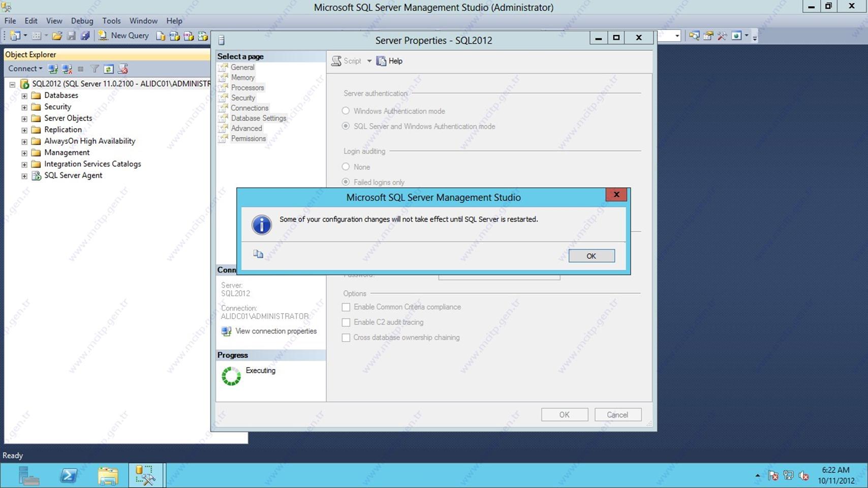Click the Find in Files toolbar icon

[x=694, y=36]
